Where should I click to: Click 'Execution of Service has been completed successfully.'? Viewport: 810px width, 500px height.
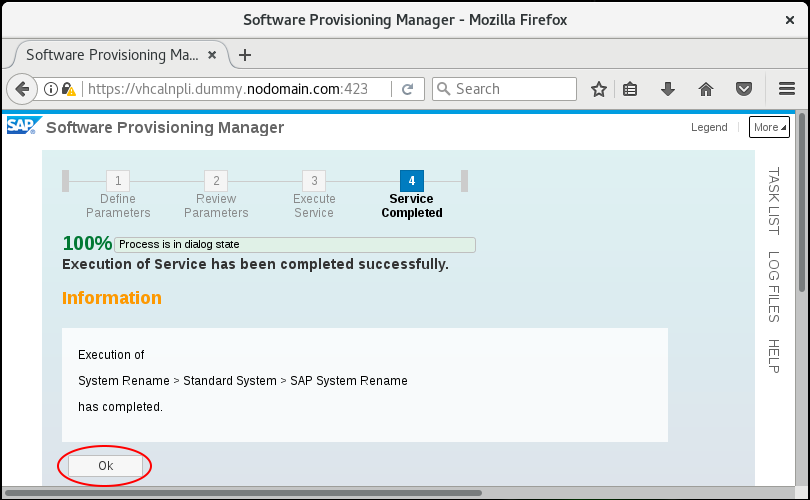(255, 264)
